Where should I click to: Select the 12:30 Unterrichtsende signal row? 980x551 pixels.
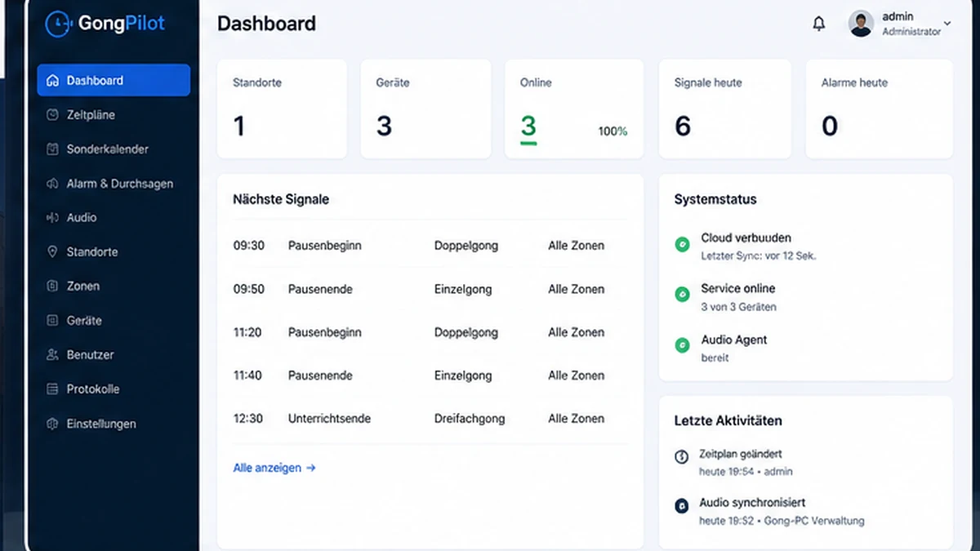(430, 419)
